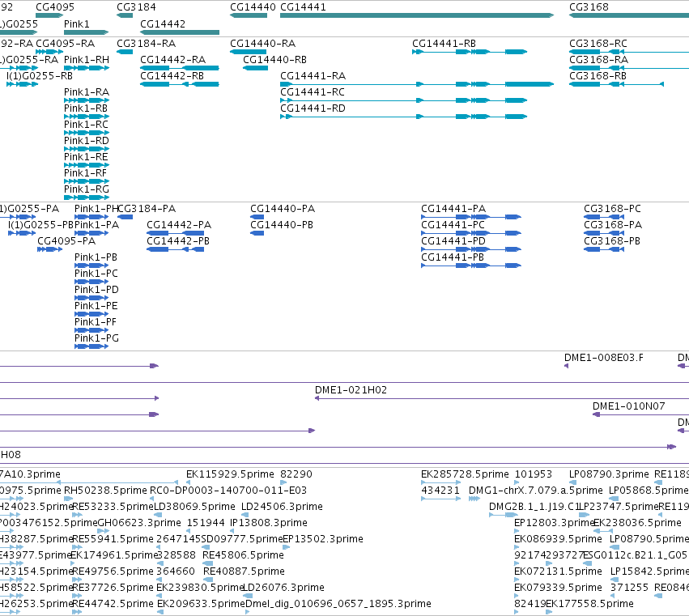Screen dimensions: 689x616
Task: Open the CG3184-RA transcript label
Action: tap(147, 44)
